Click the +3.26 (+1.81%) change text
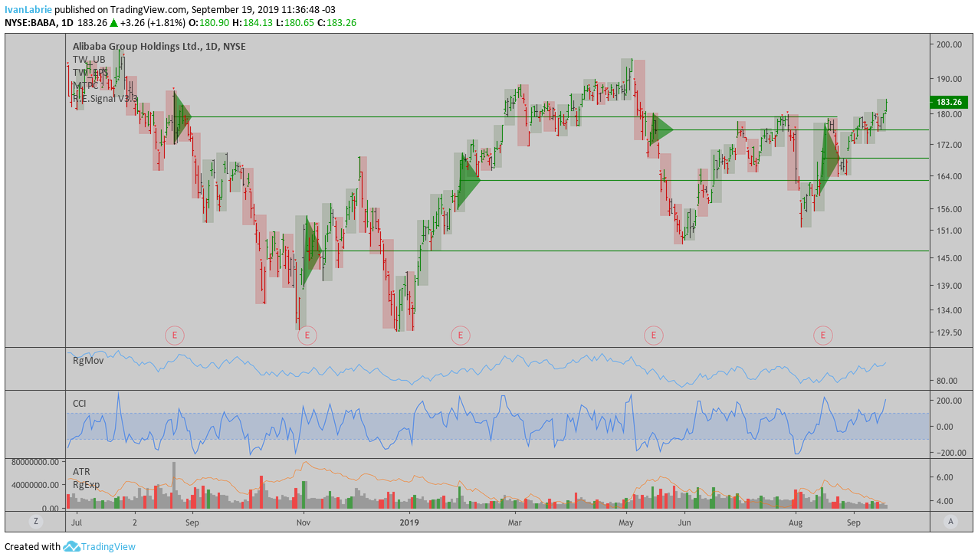This screenshot has height=560, width=978. 152,23
